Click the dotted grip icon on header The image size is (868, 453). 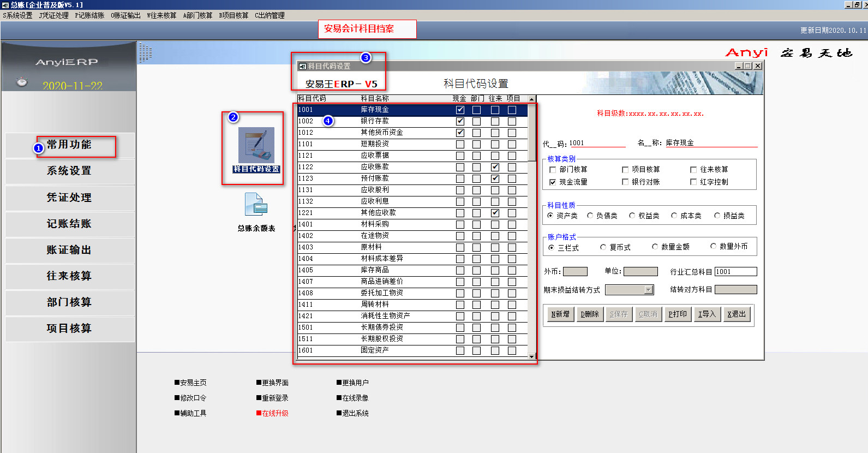(145, 53)
